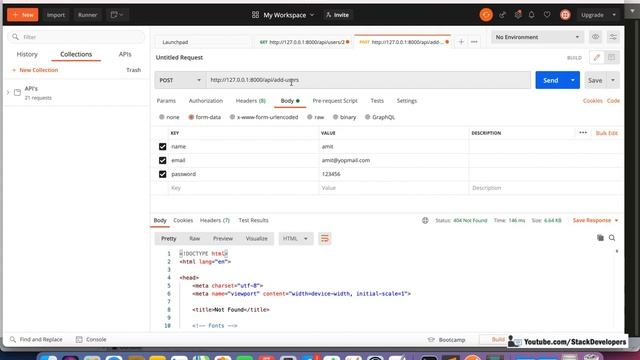Open the user avatar menu
The width and height of the screenshot is (640, 360).
pyautogui.click(x=565, y=15)
